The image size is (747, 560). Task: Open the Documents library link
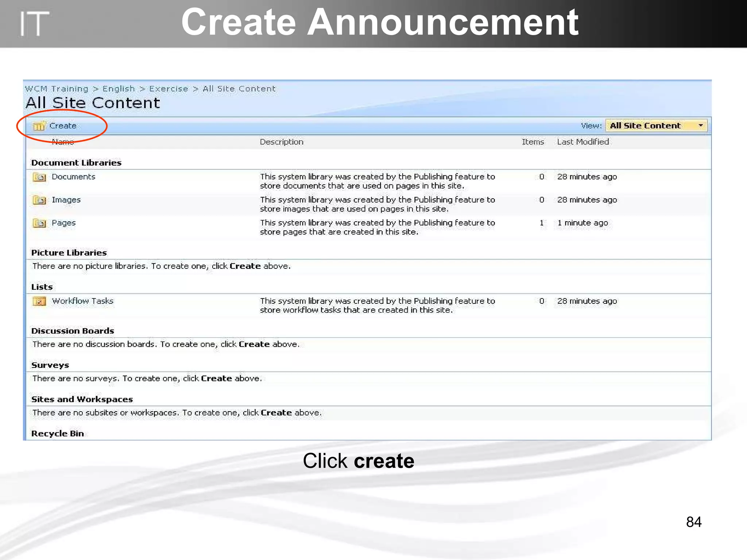73,177
